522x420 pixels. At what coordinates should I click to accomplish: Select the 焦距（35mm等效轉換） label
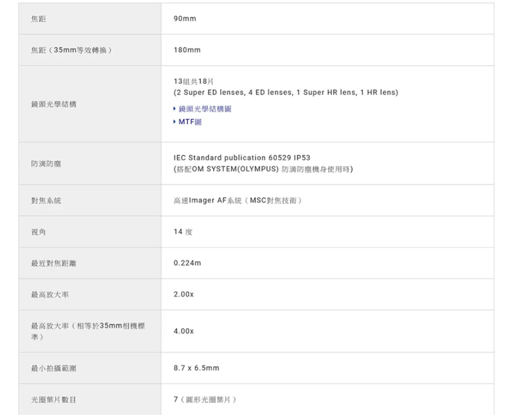coord(71,50)
